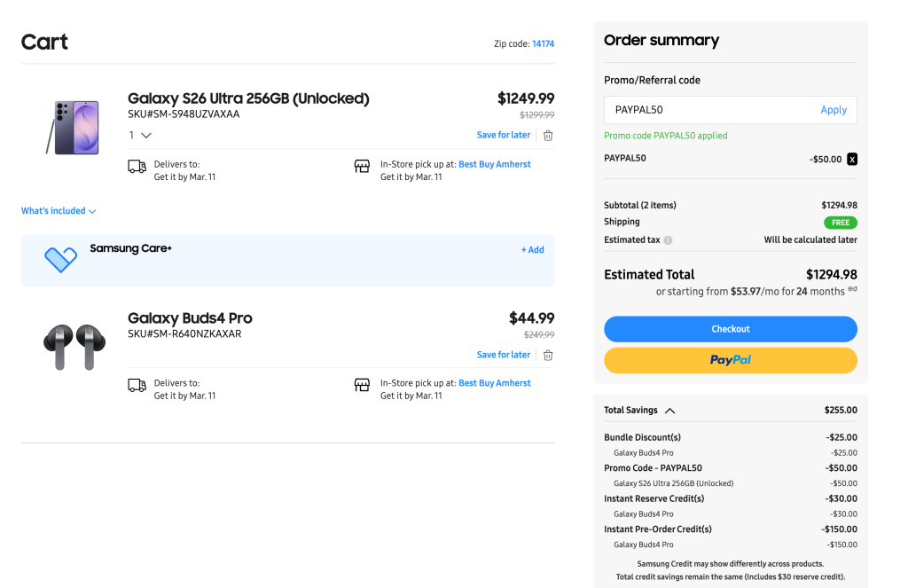This screenshot has height=588, width=908.
Task: Click the Checkout button
Action: (730, 329)
